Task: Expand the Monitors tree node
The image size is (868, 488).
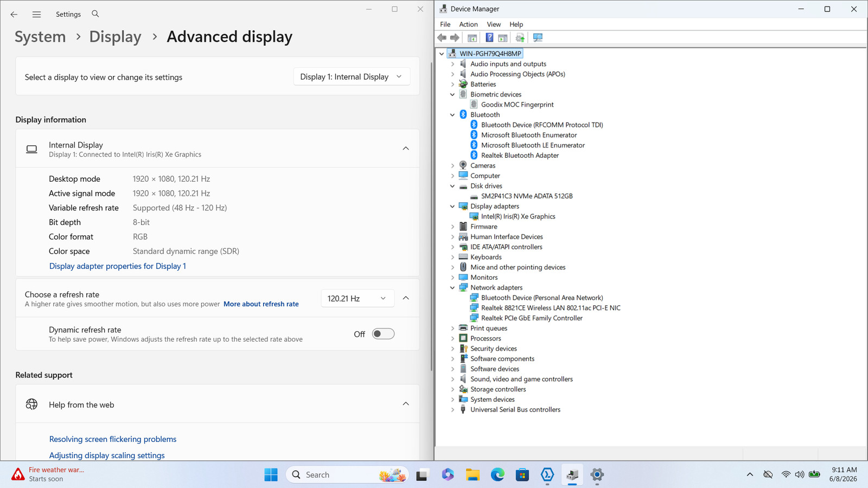Action: pyautogui.click(x=452, y=278)
